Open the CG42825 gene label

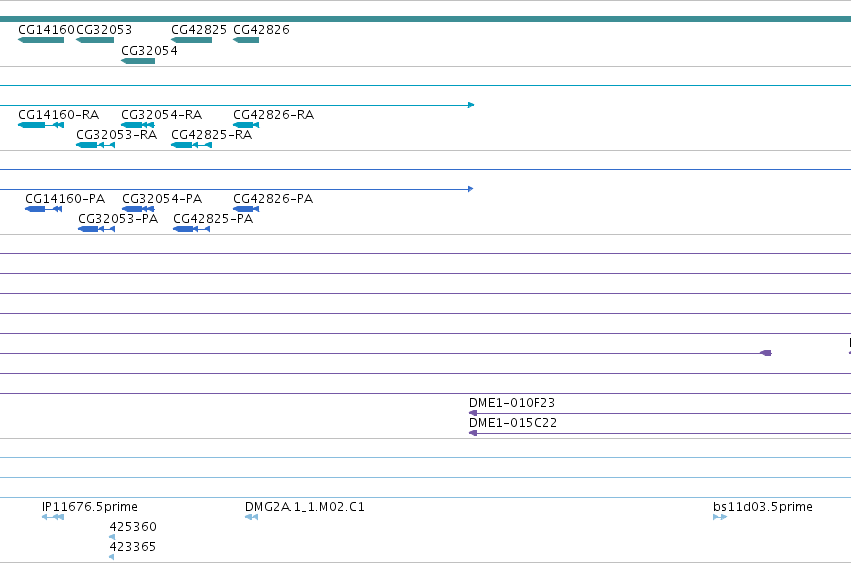point(199,30)
